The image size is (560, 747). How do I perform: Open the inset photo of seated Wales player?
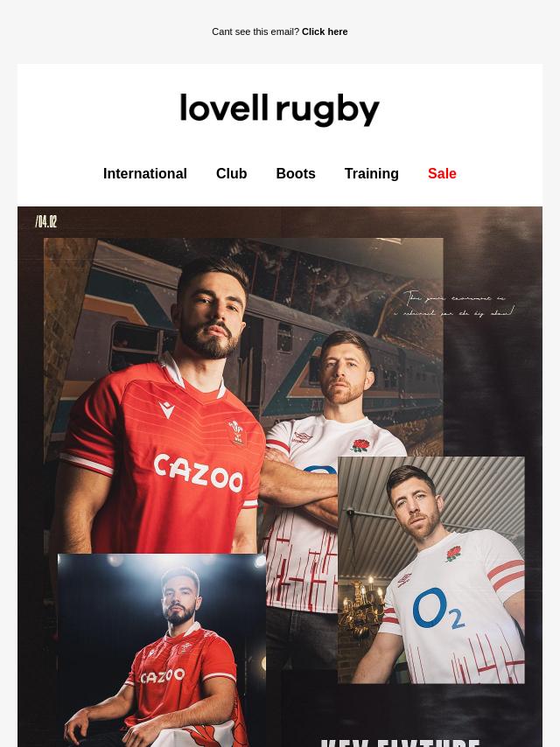pyautogui.click(x=162, y=650)
